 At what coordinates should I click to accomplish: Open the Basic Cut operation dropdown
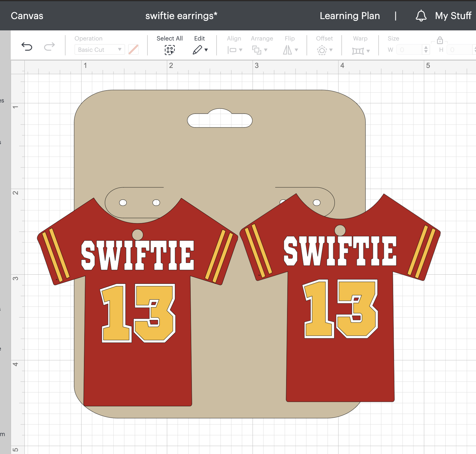click(99, 50)
